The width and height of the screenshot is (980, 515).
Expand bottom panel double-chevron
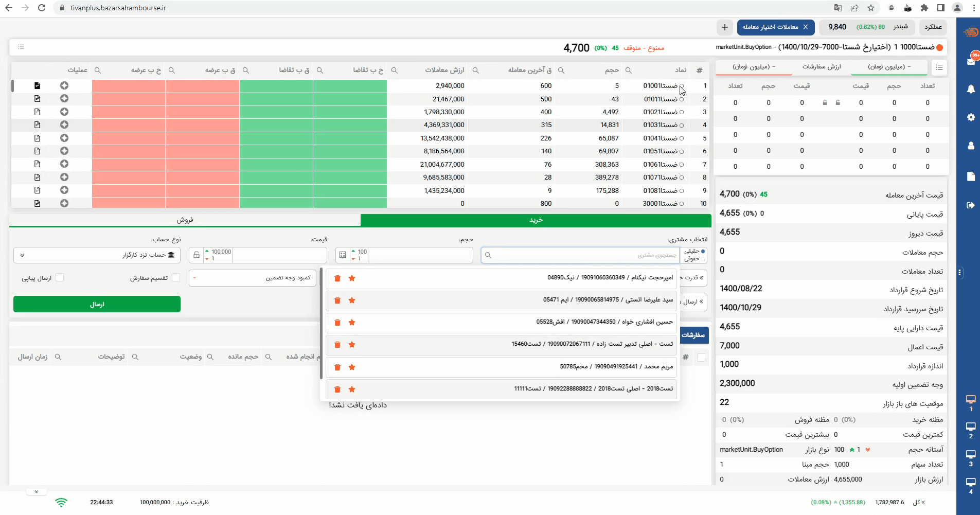click(x=36, y=491)
